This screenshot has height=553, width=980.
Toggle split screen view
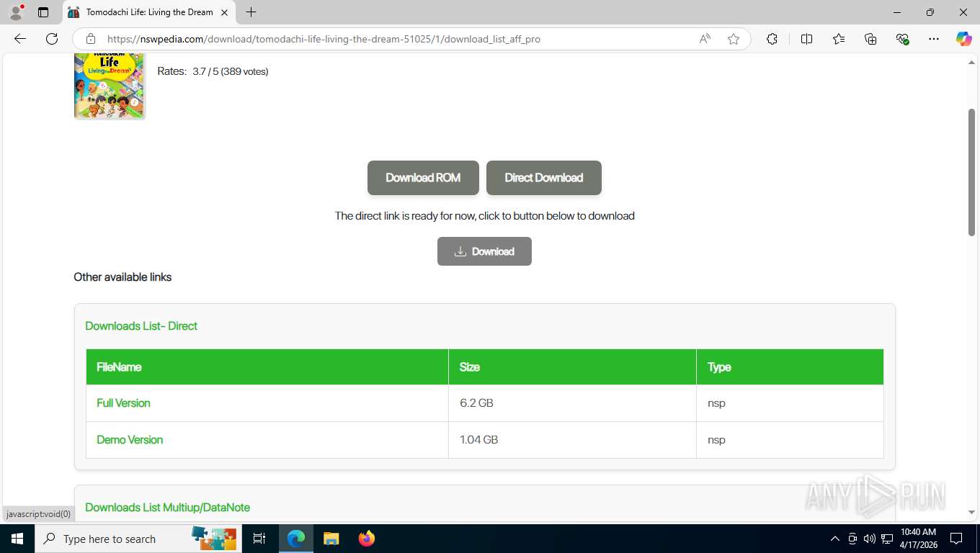pos(806,39)
